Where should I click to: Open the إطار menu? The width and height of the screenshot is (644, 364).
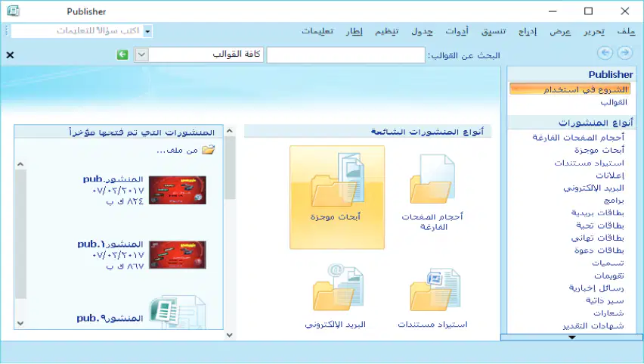[x=354, y=31]
